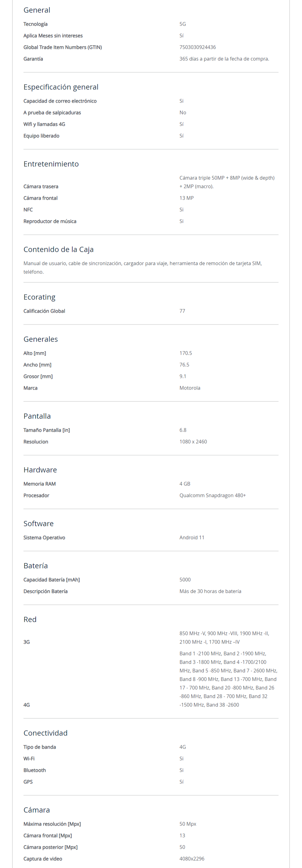Click the Especificación general heading
This screenshot has width=302, height=868.
coord(61,87)
